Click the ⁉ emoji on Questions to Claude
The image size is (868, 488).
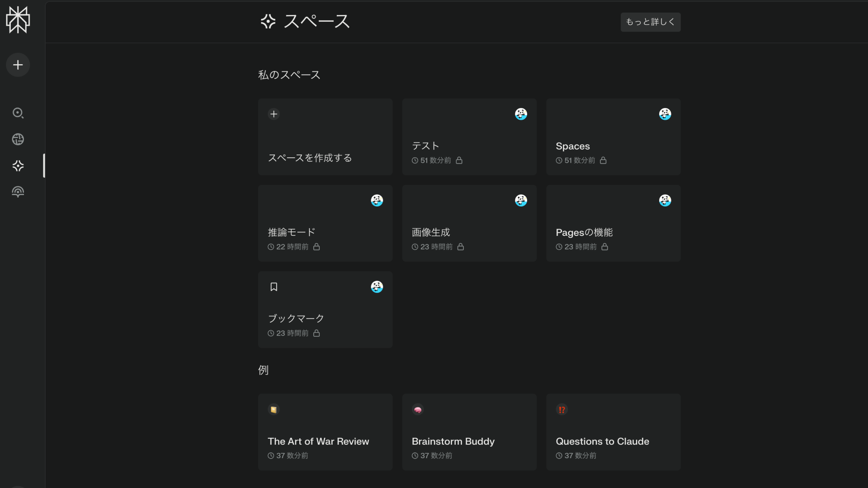point(561,409)
